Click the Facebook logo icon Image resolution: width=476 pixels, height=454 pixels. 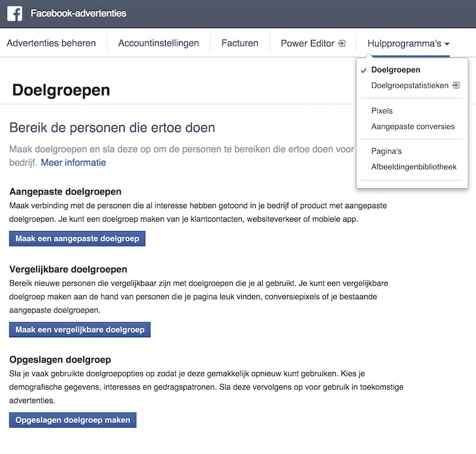pos(15,14)
